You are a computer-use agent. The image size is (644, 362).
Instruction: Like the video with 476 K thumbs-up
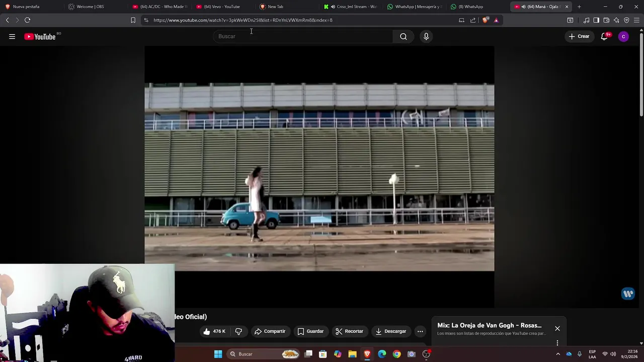pyautogui.click(x=214, y=331)
